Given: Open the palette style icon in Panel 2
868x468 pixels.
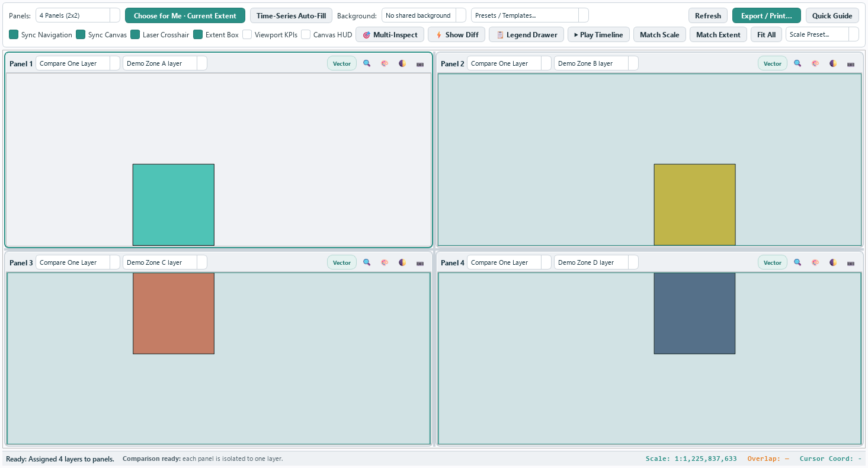Looking at the screenshot, I should tap(815, 63).
